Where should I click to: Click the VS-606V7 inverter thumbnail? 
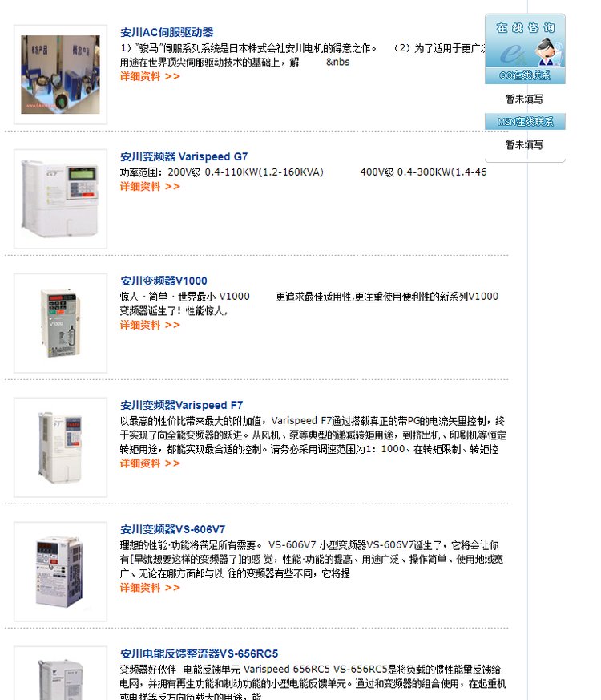60,572
